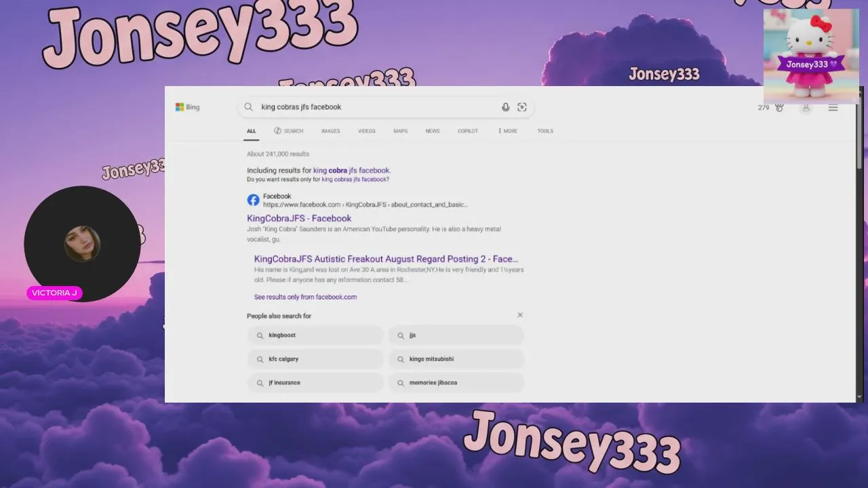Click the About 241,000 results text
Image resolution: width=868 pixels, height=488 pixels.
coord(278,154)
